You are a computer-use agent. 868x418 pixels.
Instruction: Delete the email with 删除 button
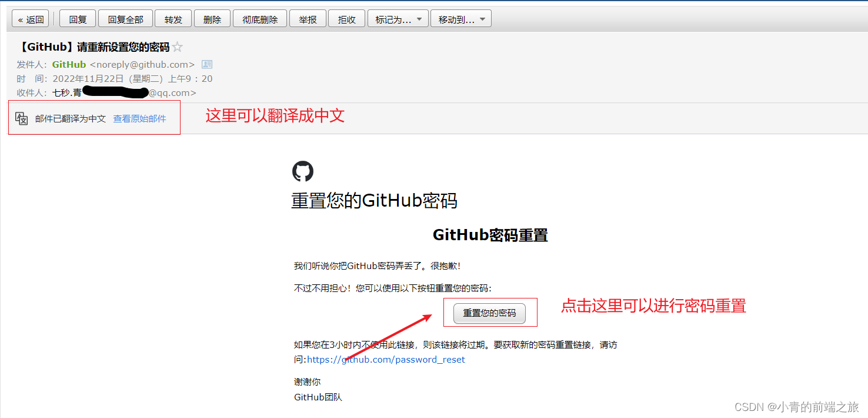tap(212, 19)
